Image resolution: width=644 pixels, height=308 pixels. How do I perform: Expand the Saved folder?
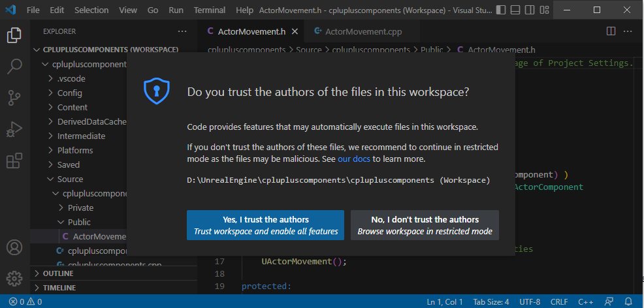[x=68, y=164]
